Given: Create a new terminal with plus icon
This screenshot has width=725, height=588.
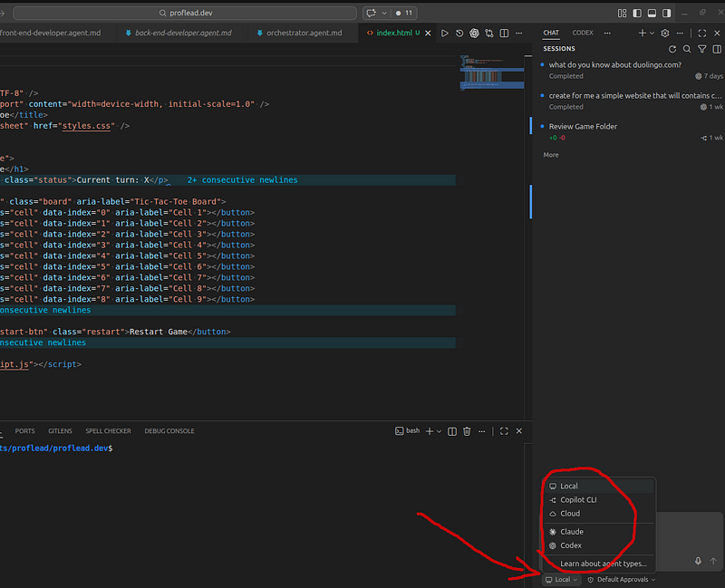Looking at the screenshot, I should [430, 431].
